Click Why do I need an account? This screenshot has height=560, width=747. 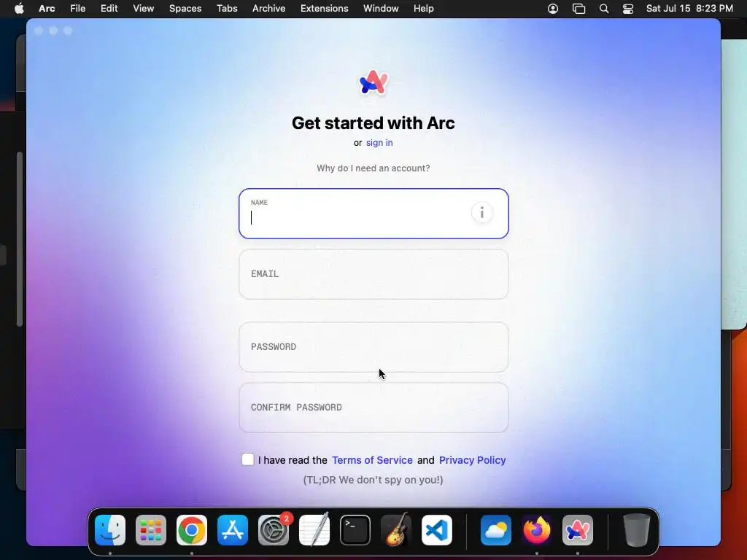click(373, 168)
